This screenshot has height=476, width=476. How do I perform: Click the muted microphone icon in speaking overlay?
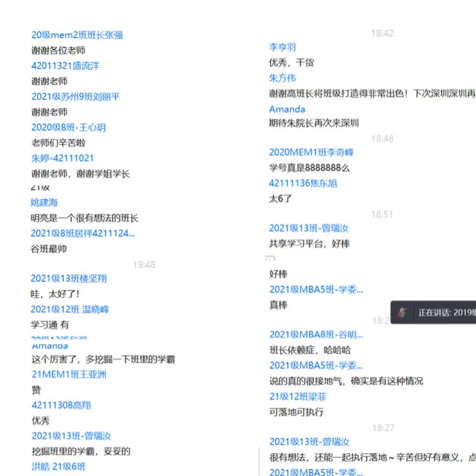tap(402, 313)
